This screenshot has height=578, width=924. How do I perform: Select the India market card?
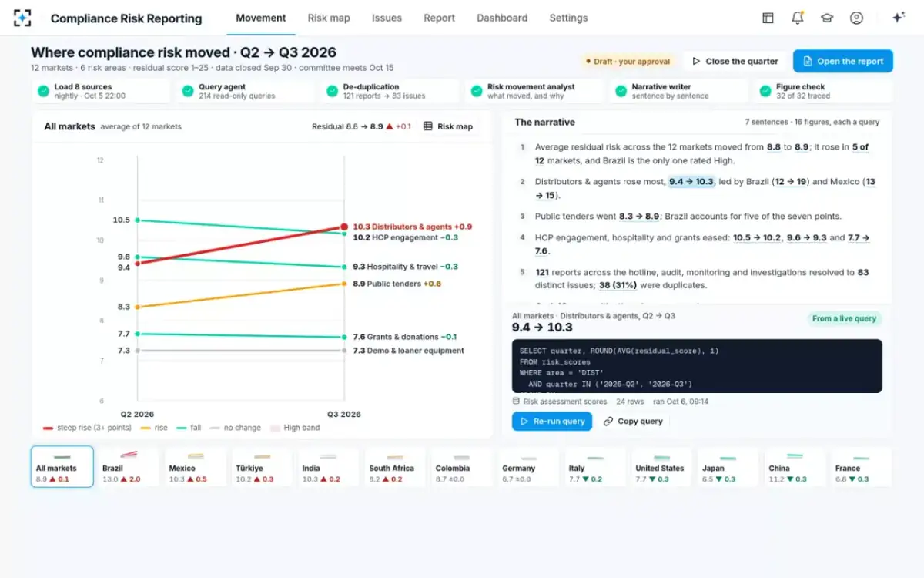click(328, 467)
